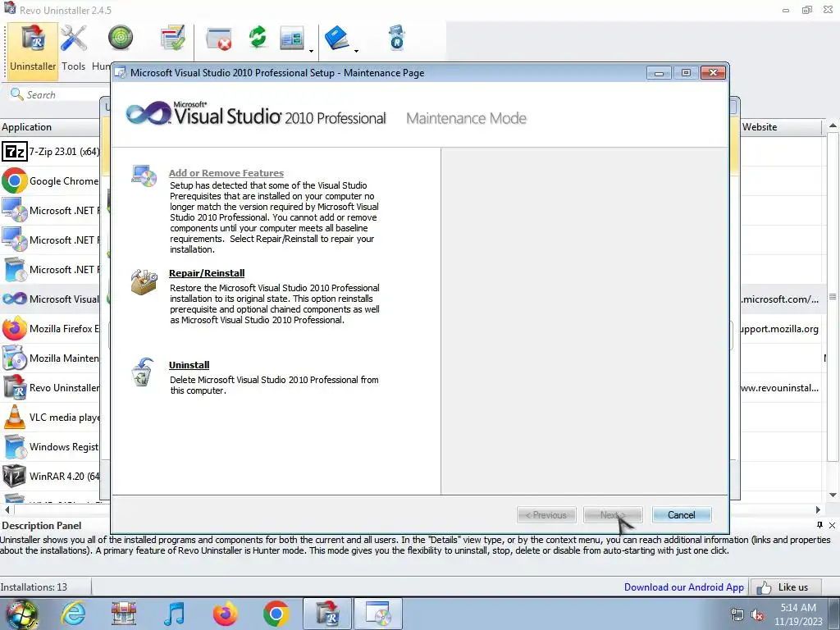
Task: Click the Uninstall link in Setup dialog
Action: (189, 365)
